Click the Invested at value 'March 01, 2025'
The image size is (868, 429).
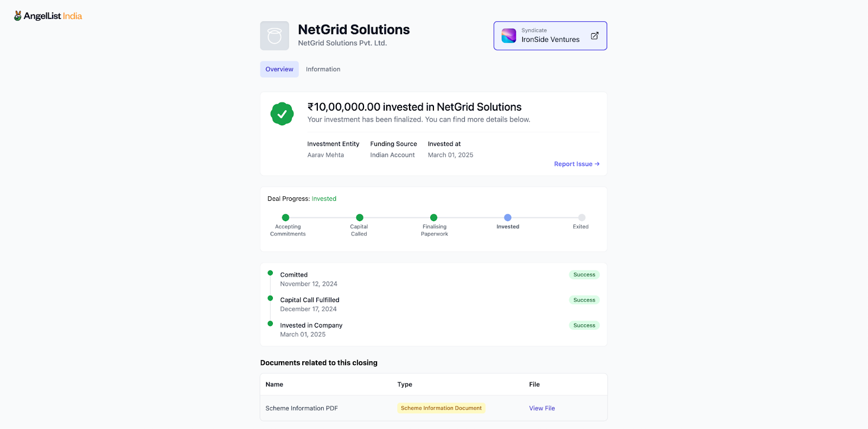[450, 155]
